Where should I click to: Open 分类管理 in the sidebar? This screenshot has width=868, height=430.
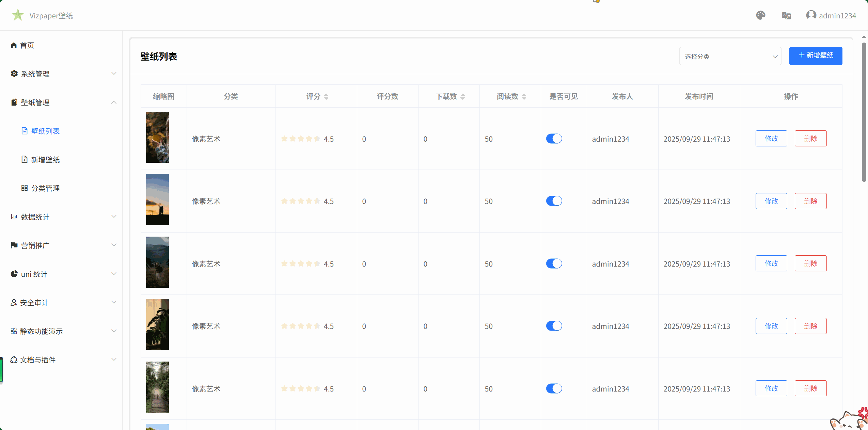click(x=45, y=188)
